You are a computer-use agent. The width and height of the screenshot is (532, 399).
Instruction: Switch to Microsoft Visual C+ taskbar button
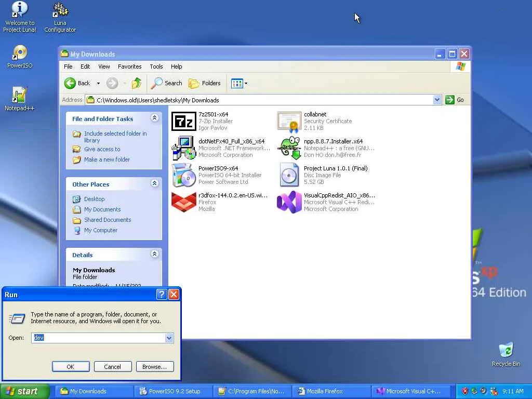(x=410, y=391)
